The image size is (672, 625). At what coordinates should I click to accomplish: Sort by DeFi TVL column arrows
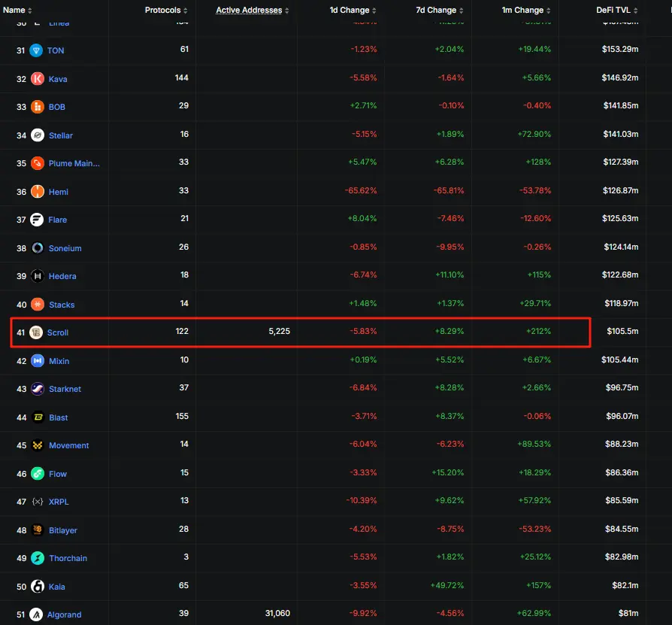(636, 11)
